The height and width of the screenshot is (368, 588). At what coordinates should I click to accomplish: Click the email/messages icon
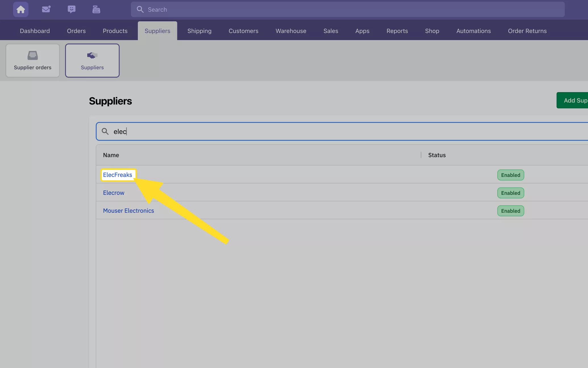pyautogui.click(x=46, y=9)
